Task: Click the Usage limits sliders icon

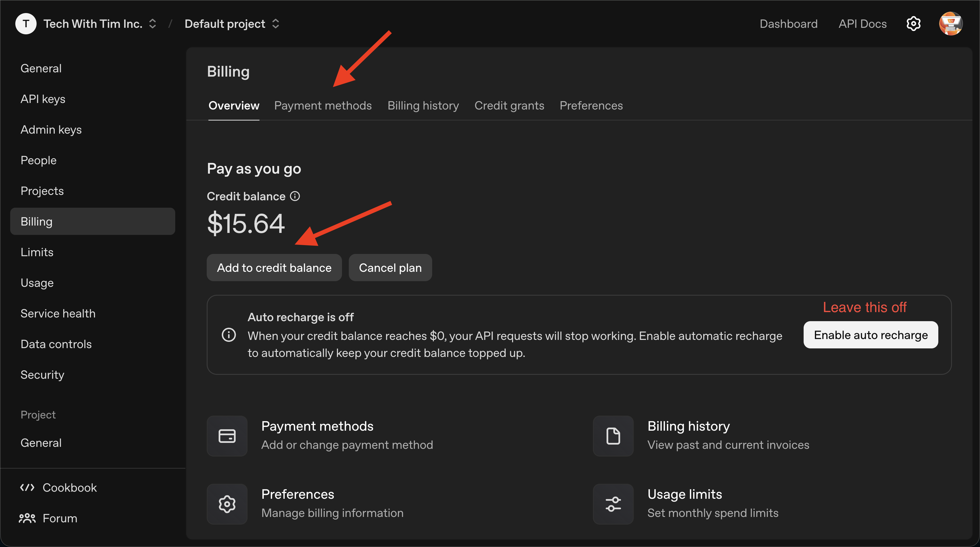Action: point(613,504)
